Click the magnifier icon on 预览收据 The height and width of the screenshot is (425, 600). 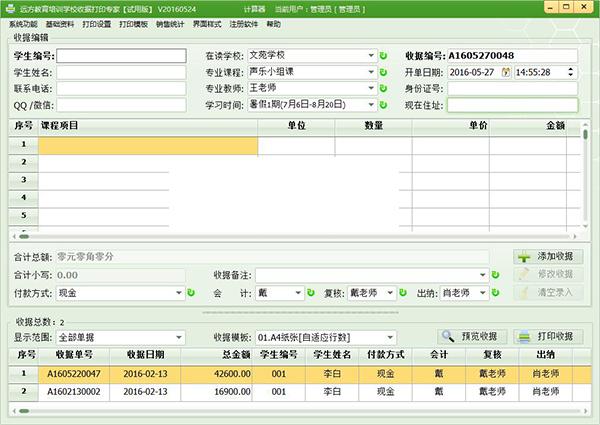click(448, 337)
